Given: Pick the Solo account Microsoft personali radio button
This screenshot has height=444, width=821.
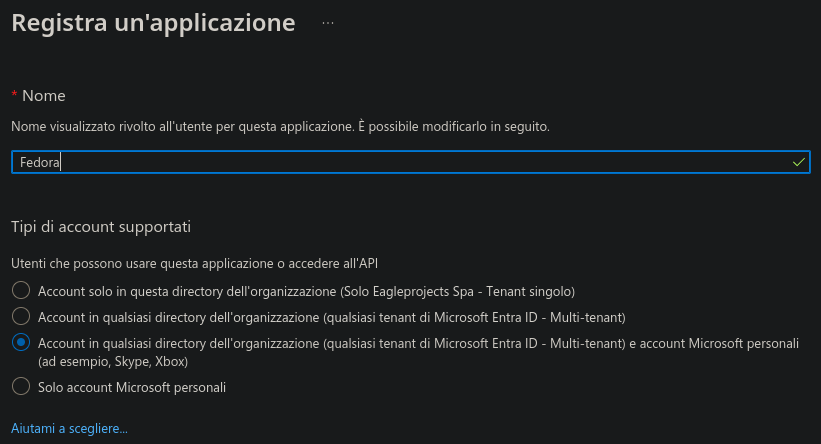Looking at the screenshot, I should [x=21, y=386].
